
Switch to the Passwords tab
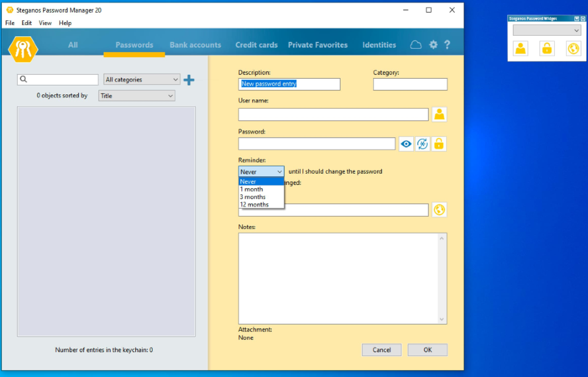tap(134, 45)
